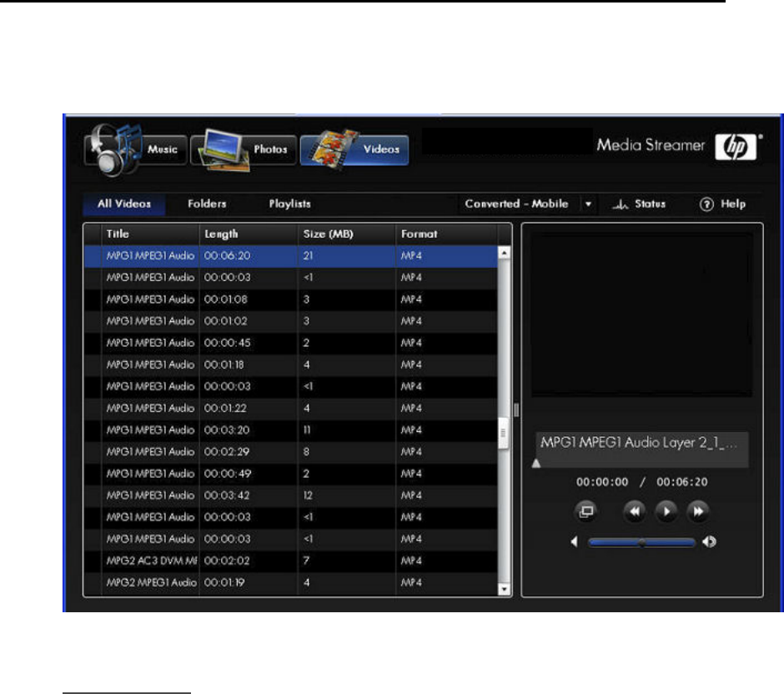Sort by the Format column header

(x=446, y=234)
